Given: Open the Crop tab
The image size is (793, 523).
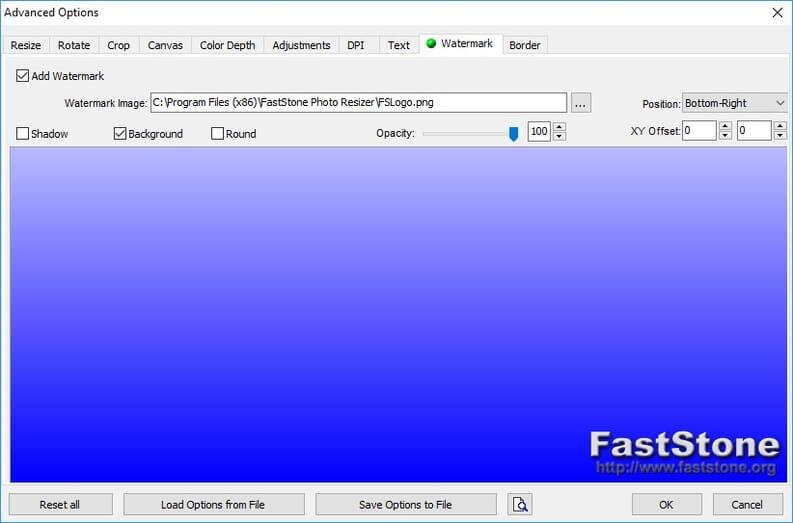Looking at the screenshot, I should point(118,45).
